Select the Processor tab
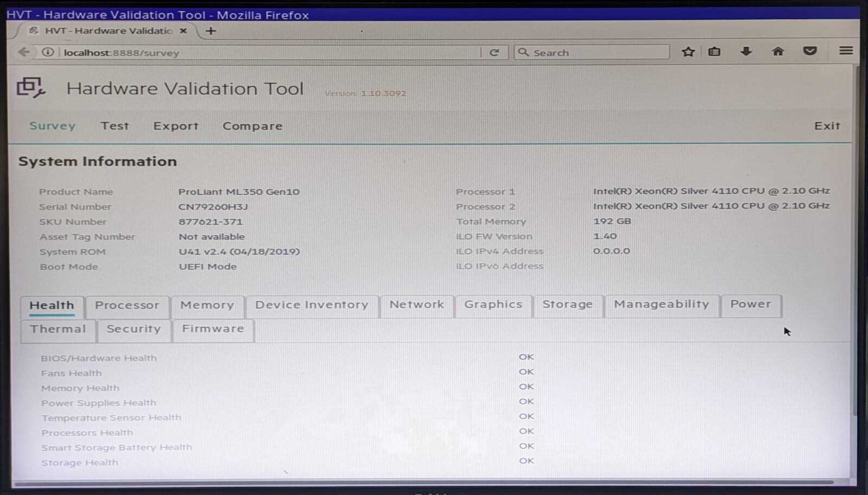The image size is (868, 495). [127, 306]
